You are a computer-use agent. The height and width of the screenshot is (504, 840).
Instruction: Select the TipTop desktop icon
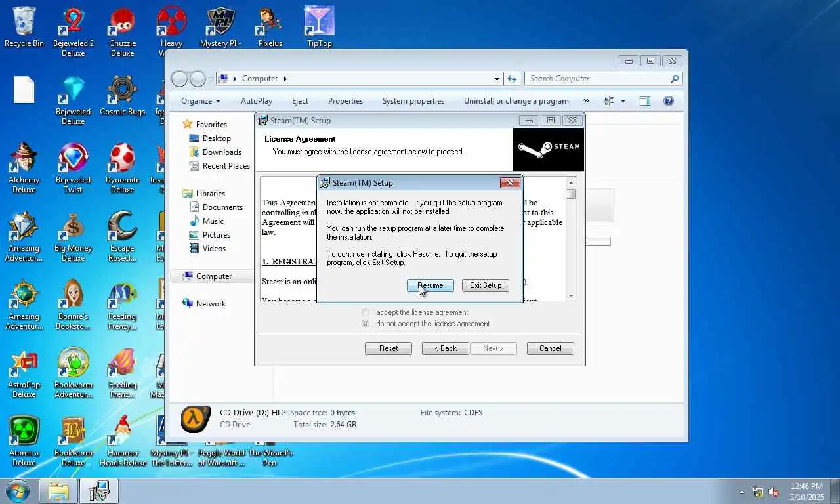tap(320, 27)
